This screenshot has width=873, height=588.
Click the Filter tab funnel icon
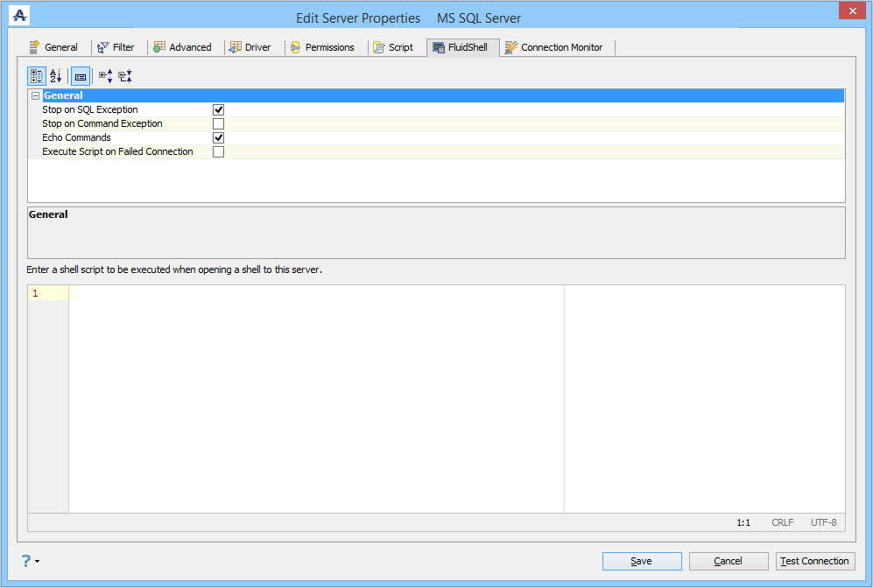[x=103, y=48]
